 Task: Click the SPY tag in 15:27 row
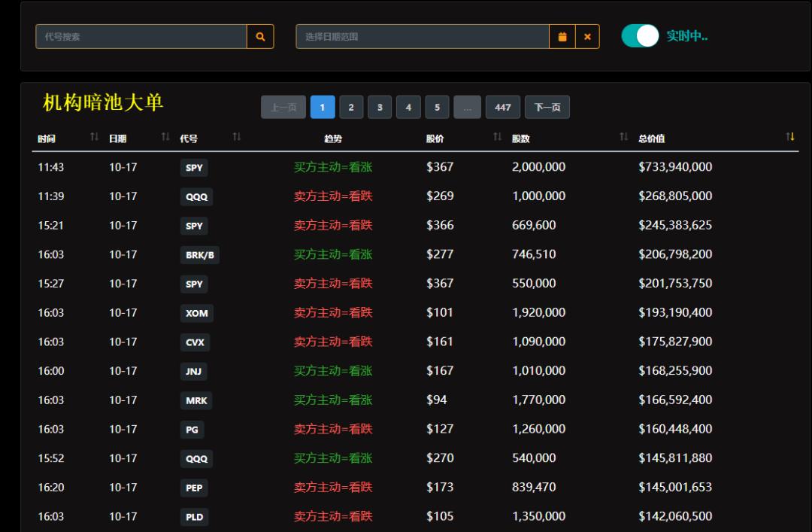click(x=194, y=284)
